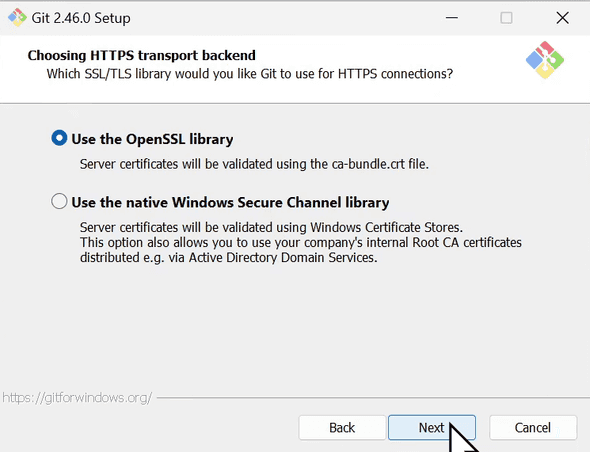Open the gitforwindows.org link
This screenshot has width=590, height=452.
77,397
